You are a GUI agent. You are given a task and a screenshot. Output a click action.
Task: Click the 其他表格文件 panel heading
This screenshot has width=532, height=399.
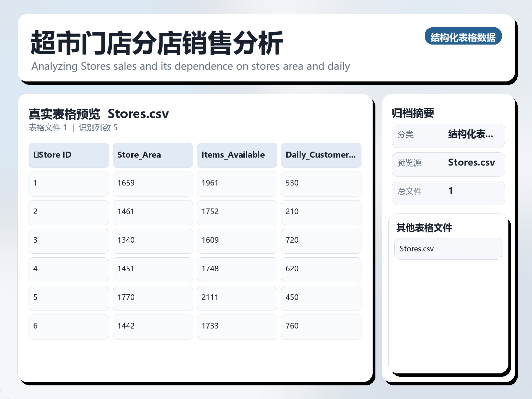(x=425, y=228)
